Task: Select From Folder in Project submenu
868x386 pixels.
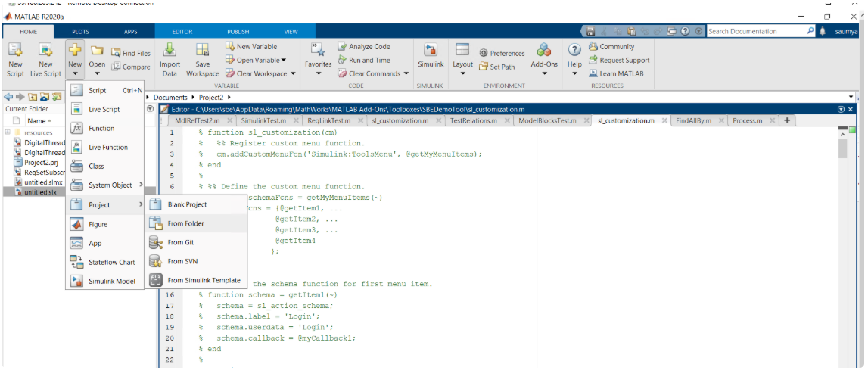Action: click(x=186, y=223)
